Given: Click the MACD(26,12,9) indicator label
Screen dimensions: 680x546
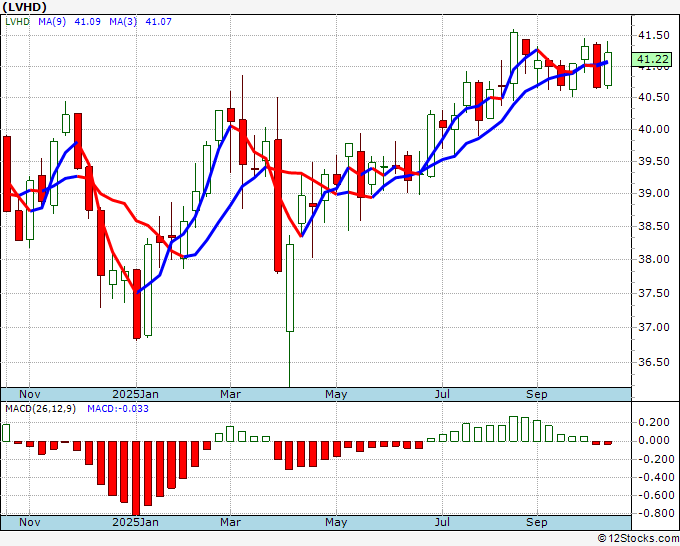Looking at the screenshot, I should tap(40, 409).
